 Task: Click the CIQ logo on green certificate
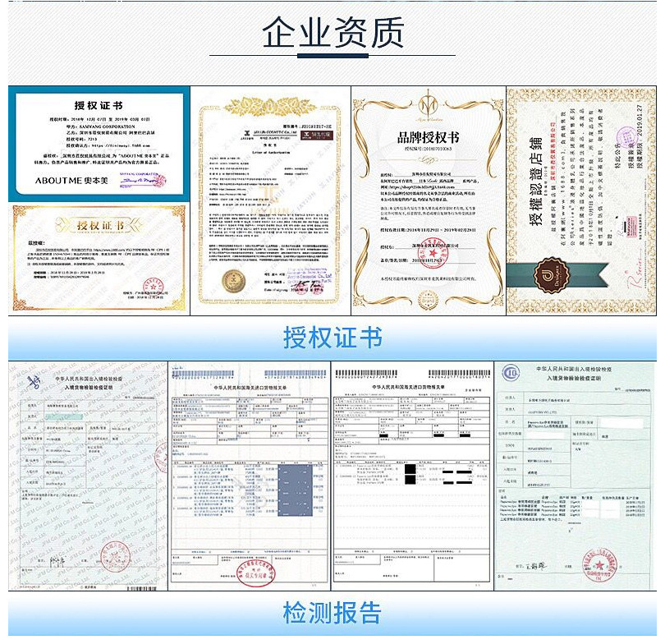[x=511, y=373]
